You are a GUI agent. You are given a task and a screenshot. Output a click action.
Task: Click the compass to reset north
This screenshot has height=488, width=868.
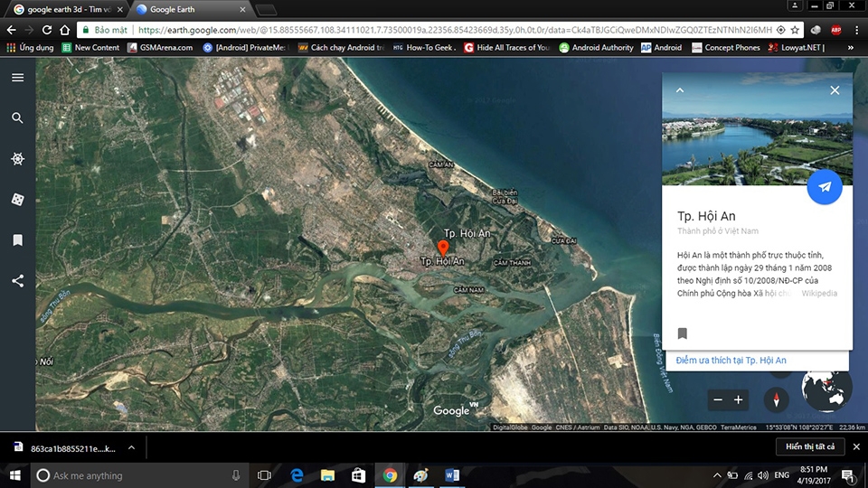click(776, 399)
